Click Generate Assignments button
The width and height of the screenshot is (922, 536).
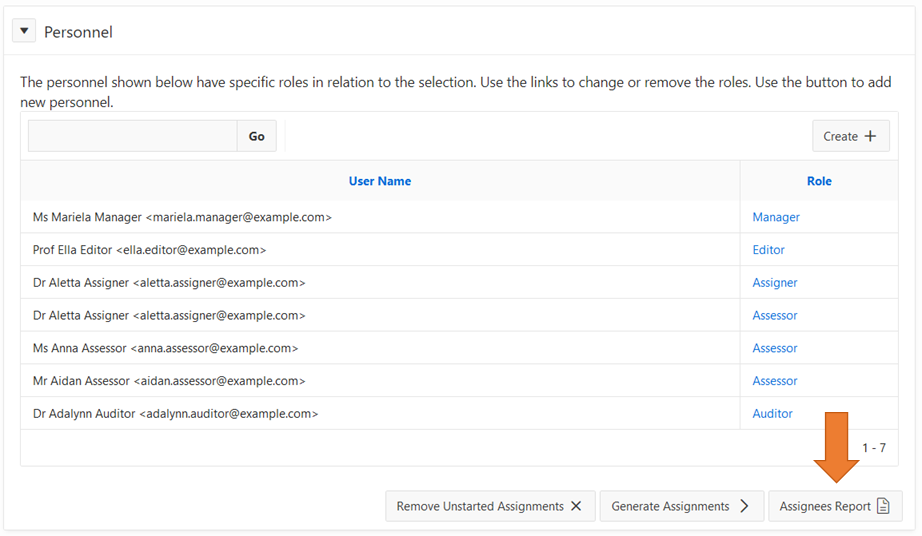click(x=682, y=506)
